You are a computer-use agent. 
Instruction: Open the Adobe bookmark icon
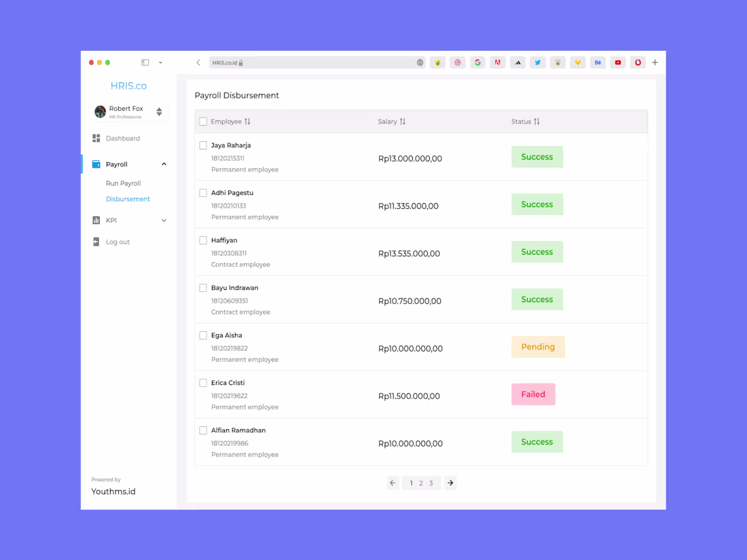pos(497,62)
